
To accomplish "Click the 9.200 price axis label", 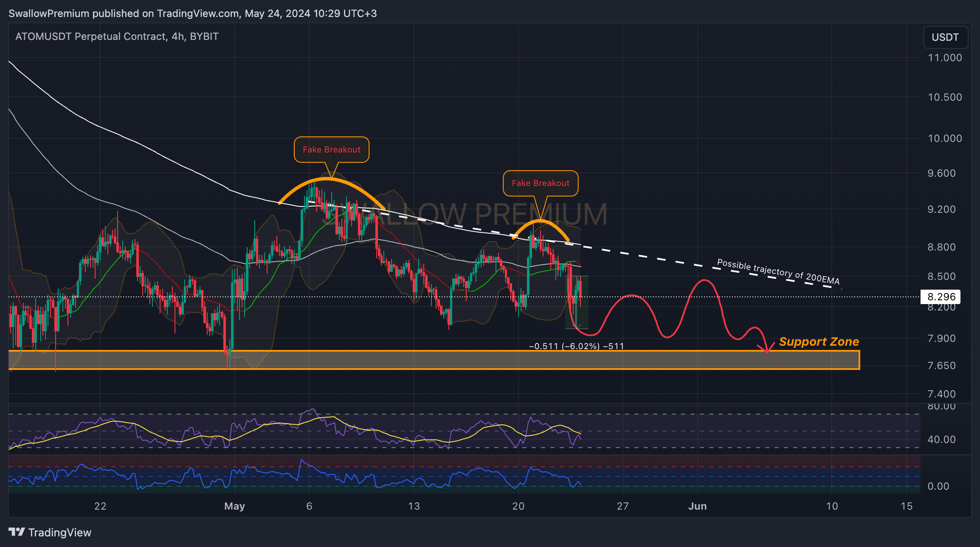I will tap(941, 209).
